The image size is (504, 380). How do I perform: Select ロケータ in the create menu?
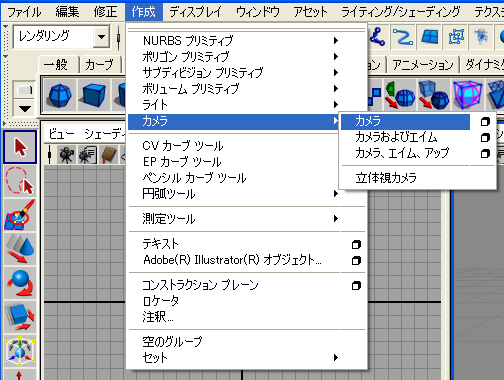[161, 301]
